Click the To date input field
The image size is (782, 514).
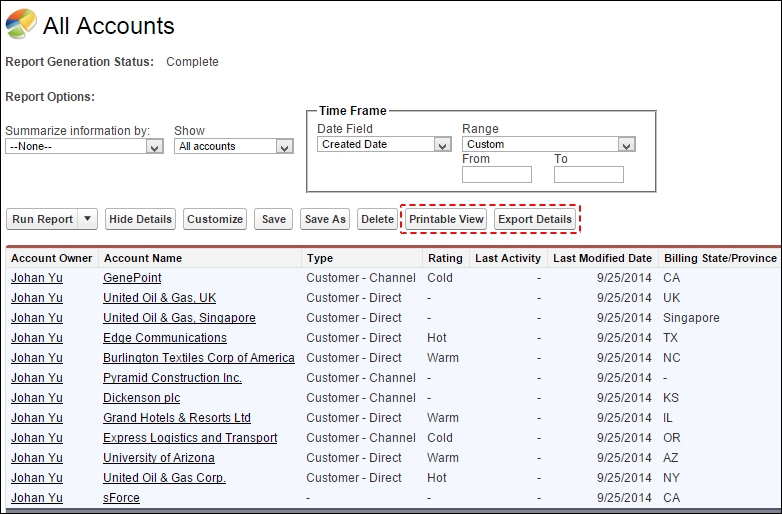[x=588, y=174]
